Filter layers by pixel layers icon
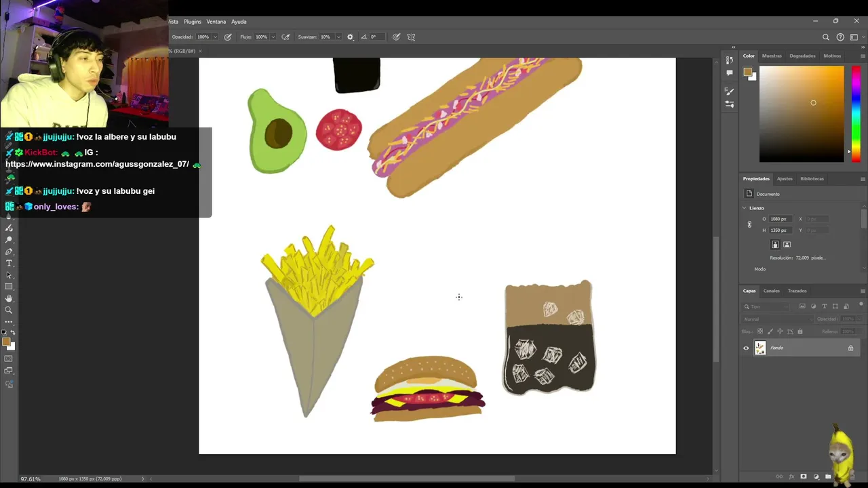 coord(802,306)
